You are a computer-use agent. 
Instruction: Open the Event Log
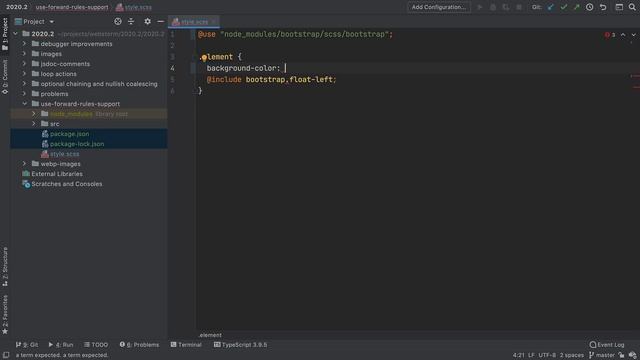click(x=607, y=344)
